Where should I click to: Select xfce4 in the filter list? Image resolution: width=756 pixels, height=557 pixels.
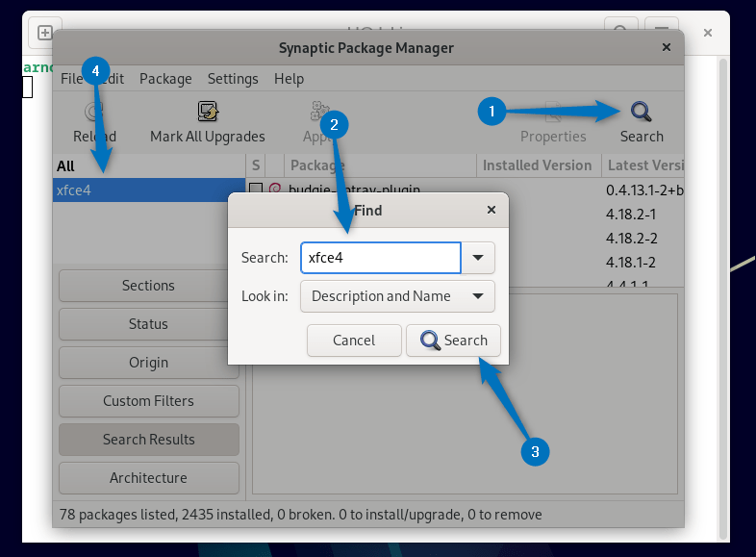pos(149,190)
